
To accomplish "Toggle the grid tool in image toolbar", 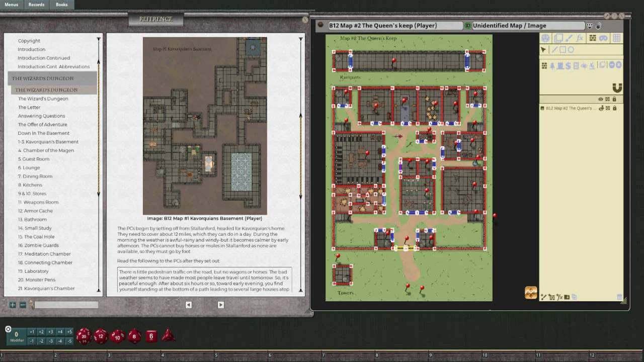I will [x=616, y=38].
